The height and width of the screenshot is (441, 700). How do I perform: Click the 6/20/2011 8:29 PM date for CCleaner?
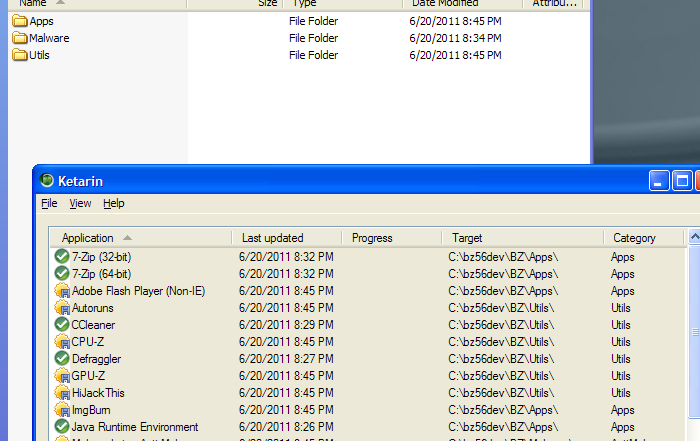286,325
